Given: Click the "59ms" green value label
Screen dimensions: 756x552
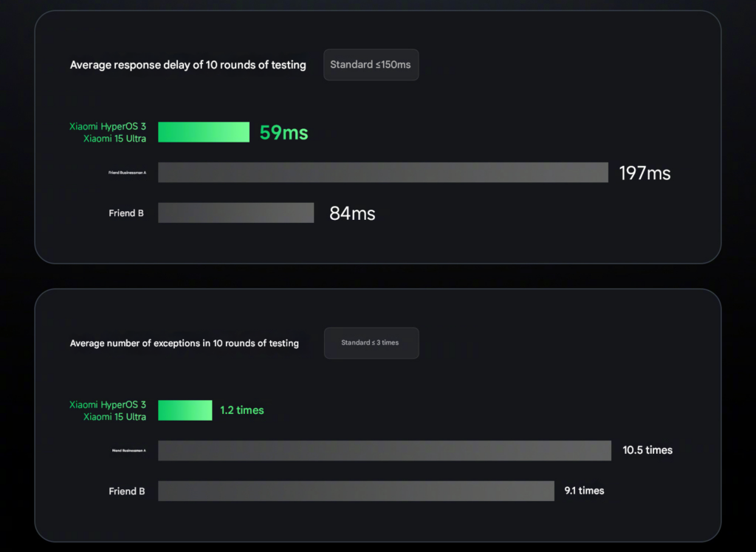Looking at the screenshot, I should [x=283, y=133].
